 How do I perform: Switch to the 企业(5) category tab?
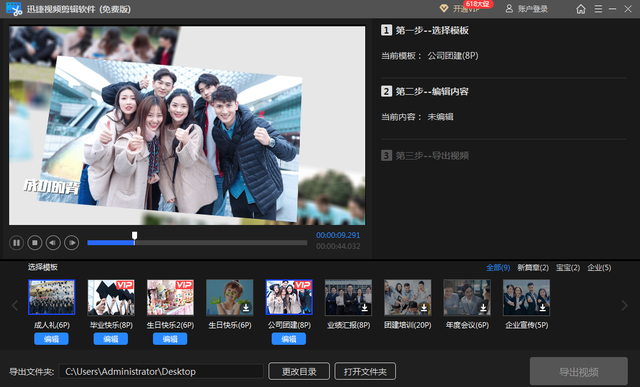(599, 268)
